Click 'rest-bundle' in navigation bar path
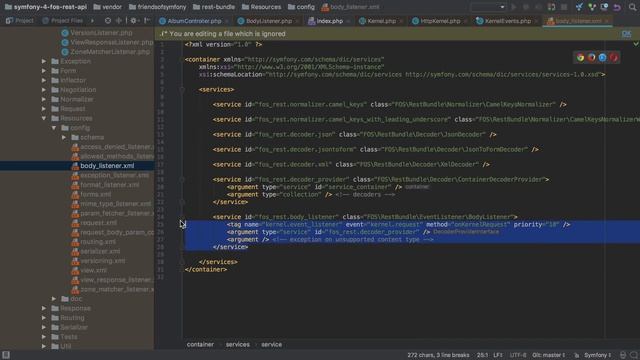 [x=218, y=7]
